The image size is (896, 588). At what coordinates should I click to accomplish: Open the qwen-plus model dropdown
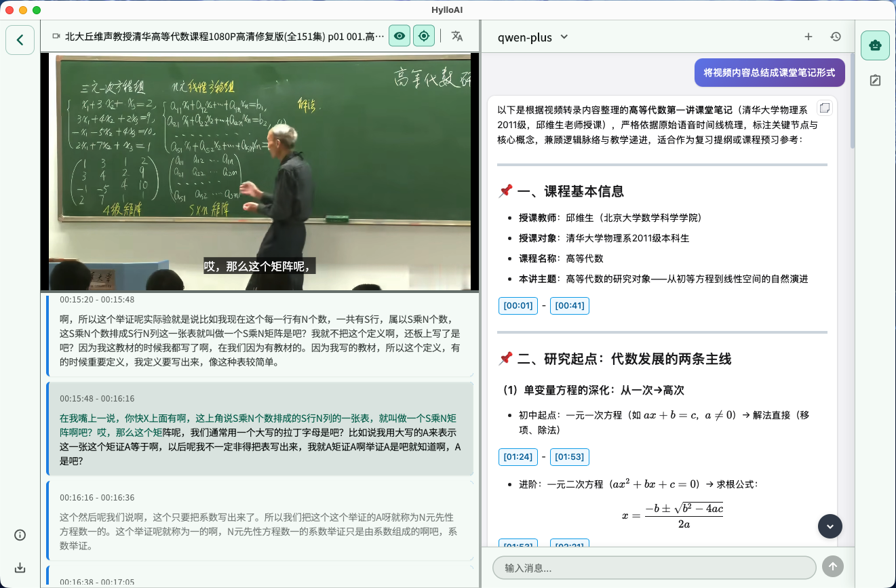coord(533,37)
